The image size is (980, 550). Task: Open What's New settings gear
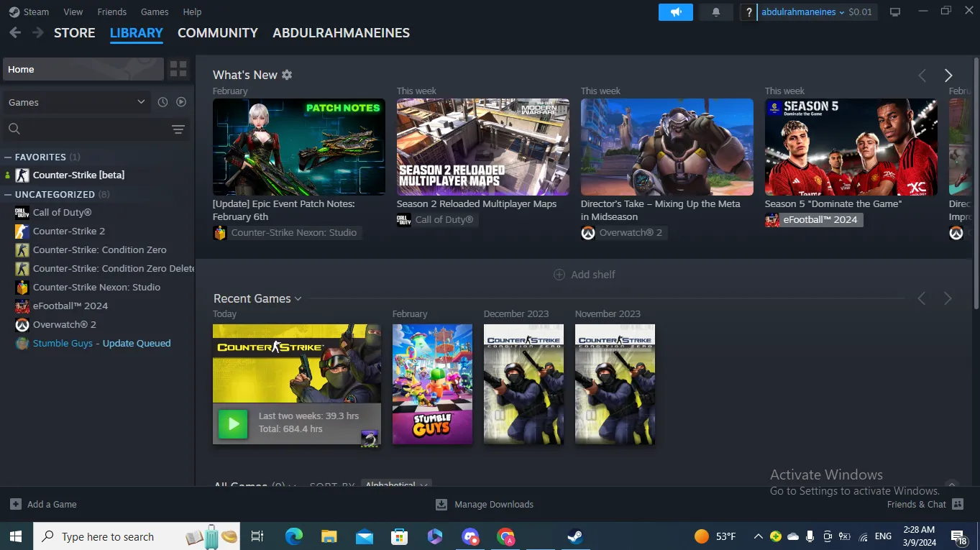pos(287,75)
